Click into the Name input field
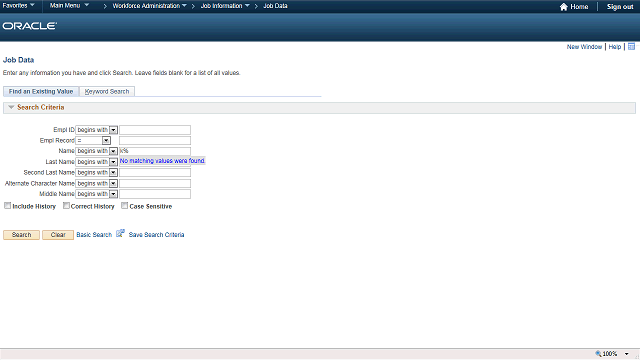640x360 pixels. pyautogui.click(x=155, y=151)
